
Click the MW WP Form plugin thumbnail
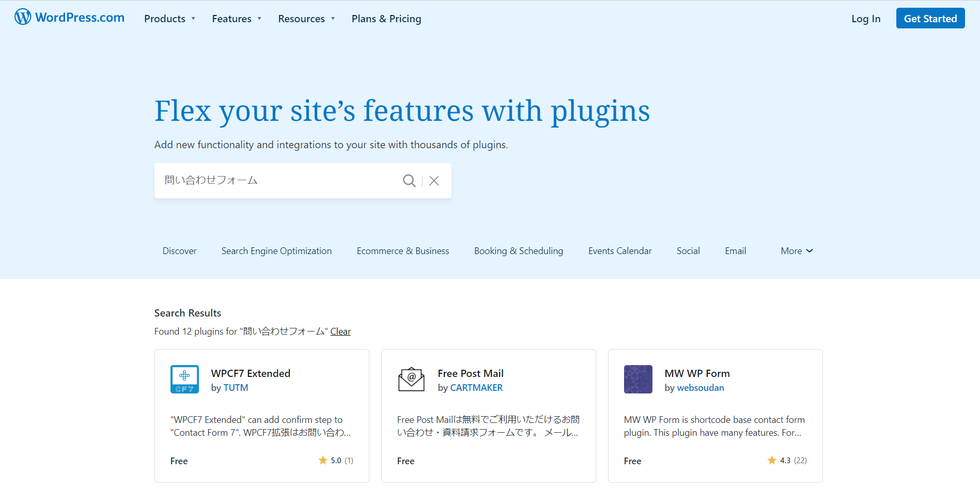638,380
